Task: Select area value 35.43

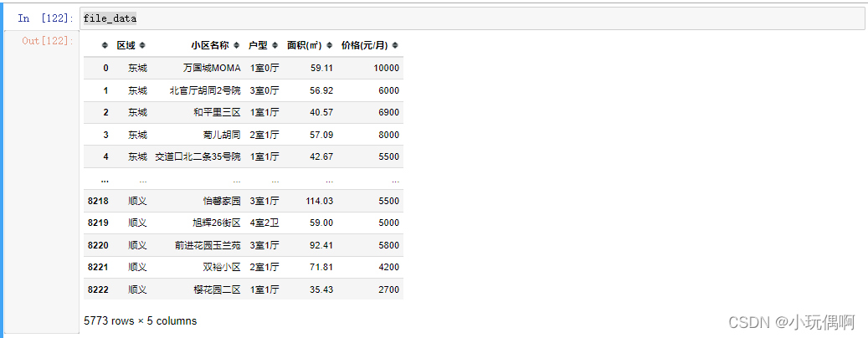Action: tap(321, 289)
